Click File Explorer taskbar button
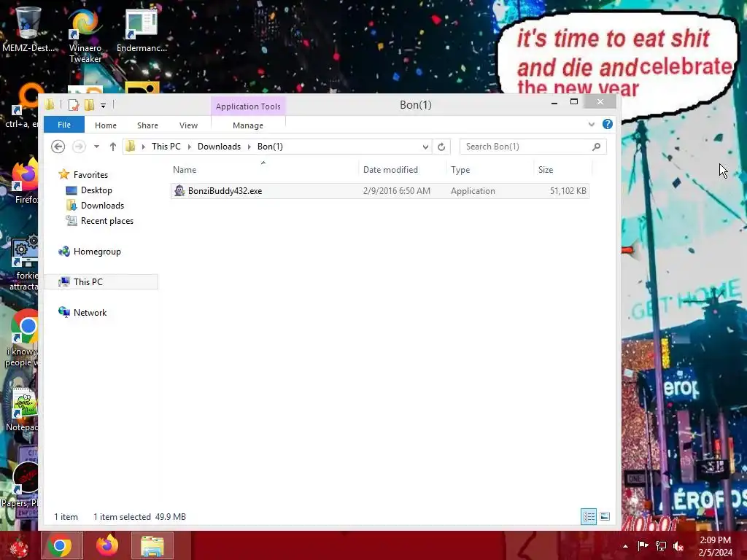The width and height of the screenshot is (747, 560). coord(152,545)
